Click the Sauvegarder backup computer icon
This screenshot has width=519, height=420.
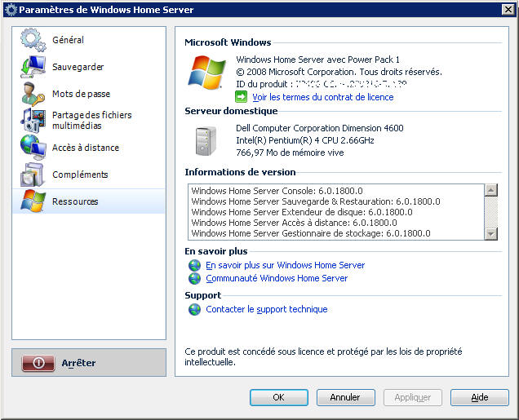tap(33, 67)
